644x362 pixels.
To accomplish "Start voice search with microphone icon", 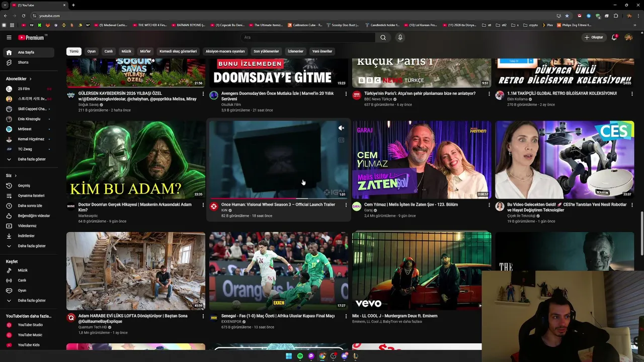I will coord(400,37).
